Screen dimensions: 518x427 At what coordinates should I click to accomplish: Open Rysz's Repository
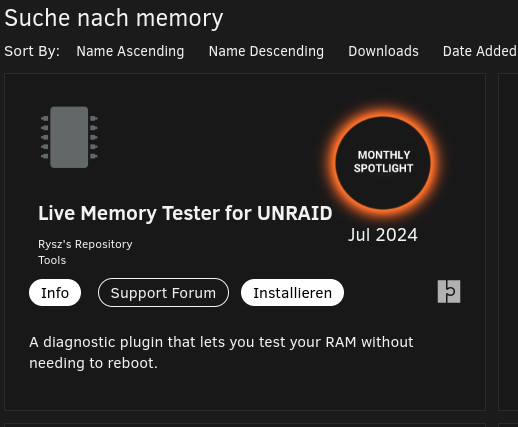(x=85, y=244)
